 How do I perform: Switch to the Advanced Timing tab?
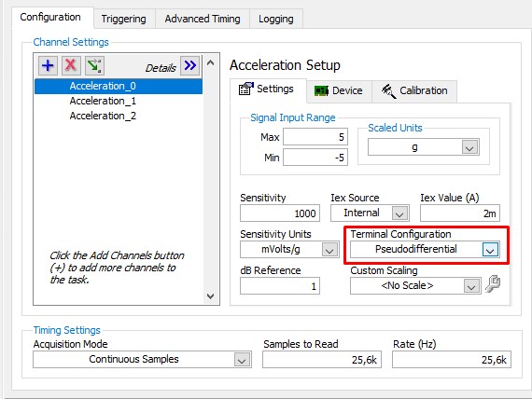pyautogui.click(x=203, y=19)
